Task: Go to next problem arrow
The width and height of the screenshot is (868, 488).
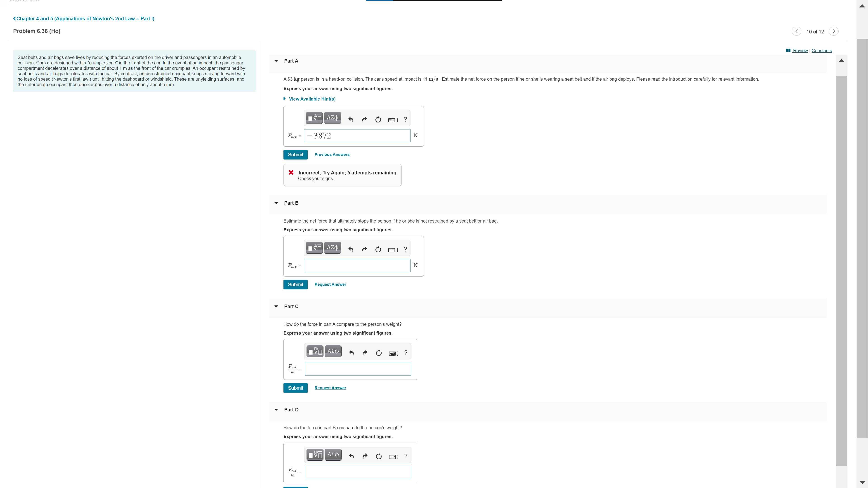Action: 834,31
